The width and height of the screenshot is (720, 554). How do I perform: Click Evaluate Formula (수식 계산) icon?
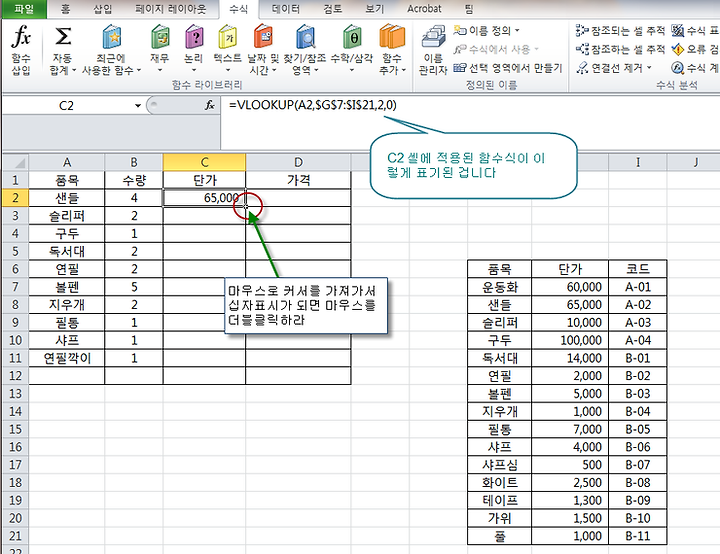(677, 68)
